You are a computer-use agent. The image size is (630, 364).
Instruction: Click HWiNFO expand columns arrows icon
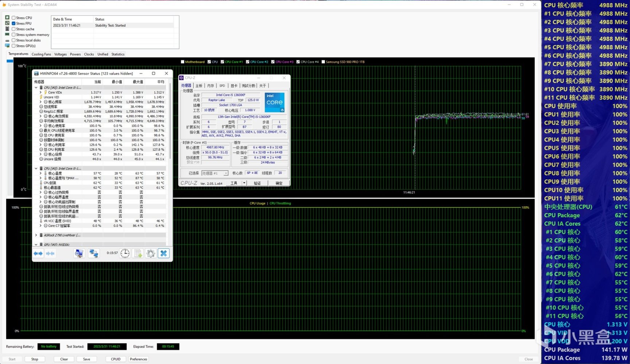coord(38,253)
